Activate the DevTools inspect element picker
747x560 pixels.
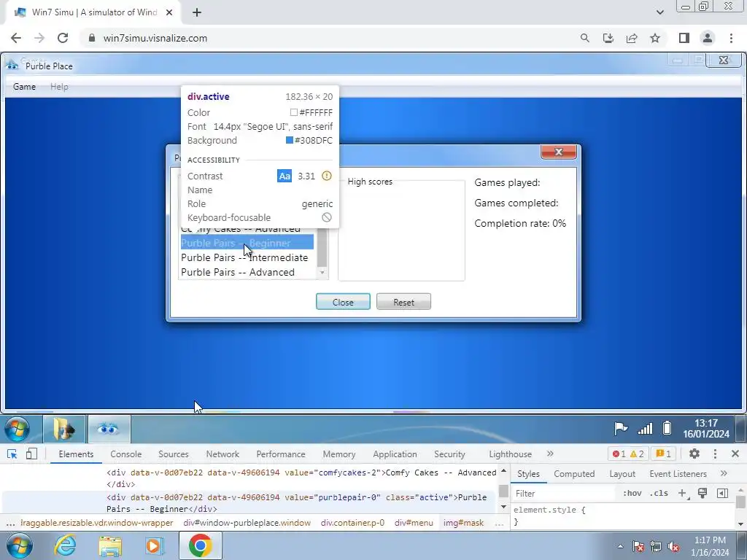click(x=12, y=454)
